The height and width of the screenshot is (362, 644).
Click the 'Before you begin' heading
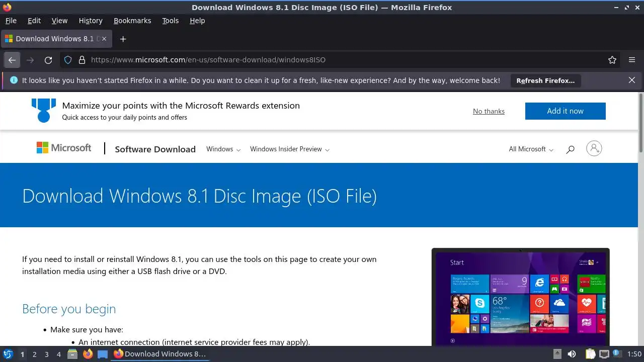tap(69, 309)
